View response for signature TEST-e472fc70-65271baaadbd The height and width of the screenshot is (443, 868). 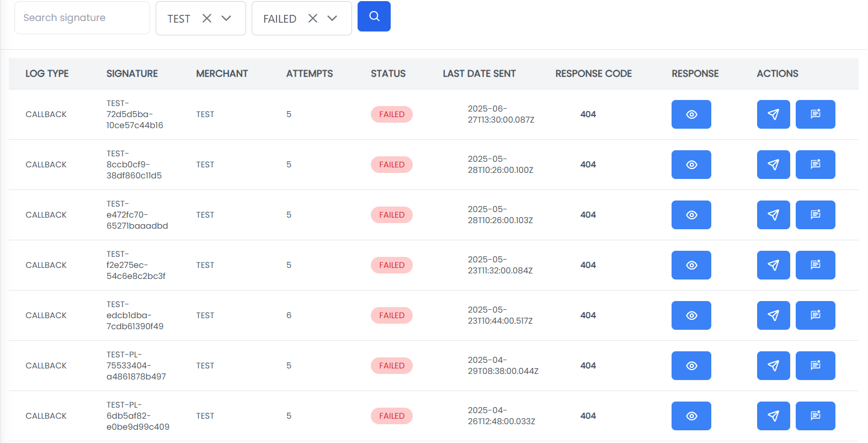(x=691, y=215)
